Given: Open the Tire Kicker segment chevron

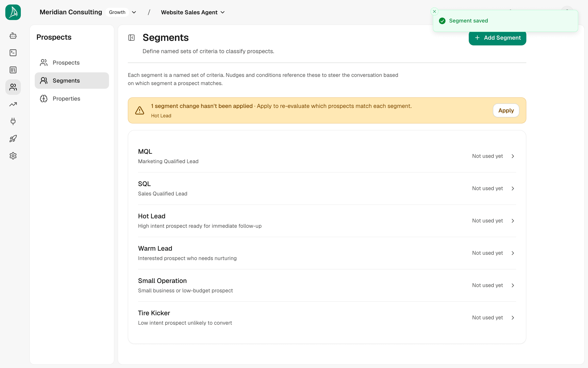Looking at the screenshot, I should [513, 318].
